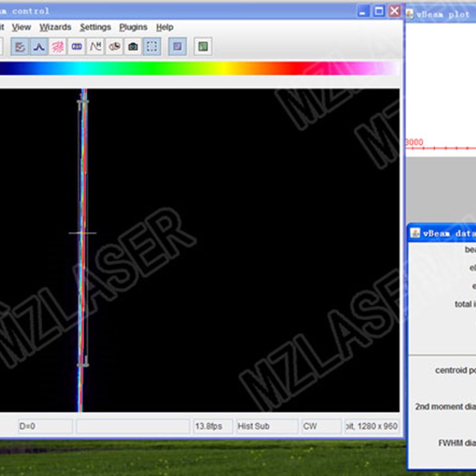Click the empty status field beside D=0
Screen dimensions: 476x476
(133, 427)
